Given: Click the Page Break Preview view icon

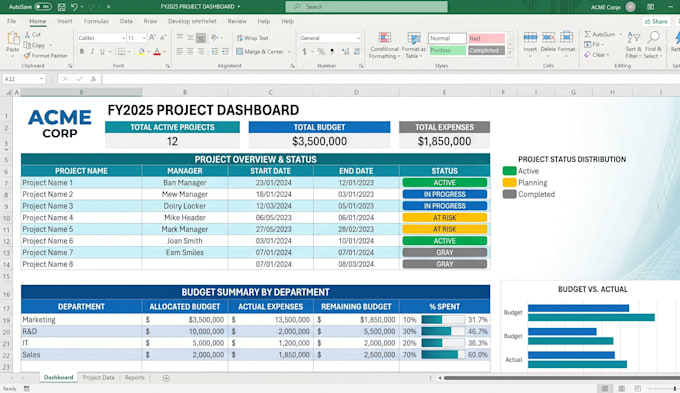Looking at the screenshot, I should tap(638, 389).
